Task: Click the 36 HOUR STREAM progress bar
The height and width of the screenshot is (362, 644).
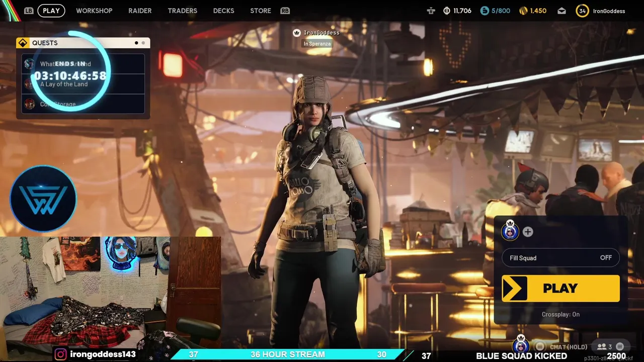Action: pyautogui.click(x=288, y=354)
